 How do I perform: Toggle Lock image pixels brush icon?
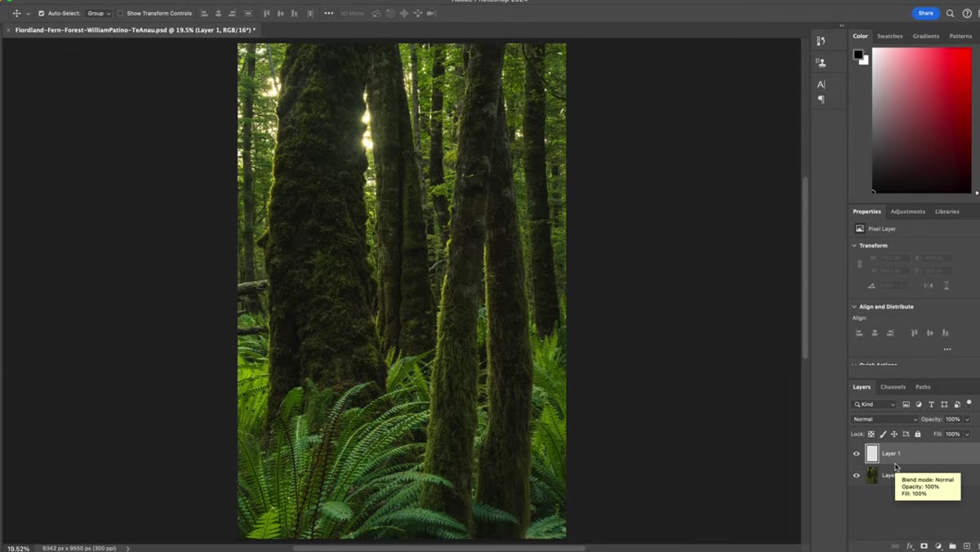tap(883, 434)
